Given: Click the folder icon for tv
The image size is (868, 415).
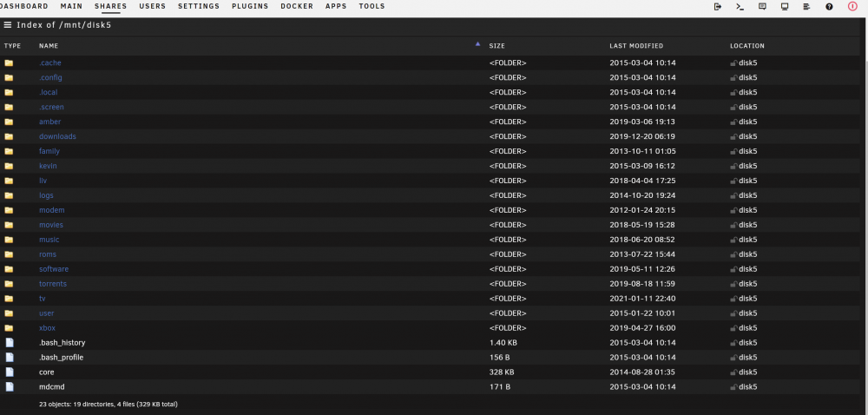Looking at the screenshot, I should (9, 299).
